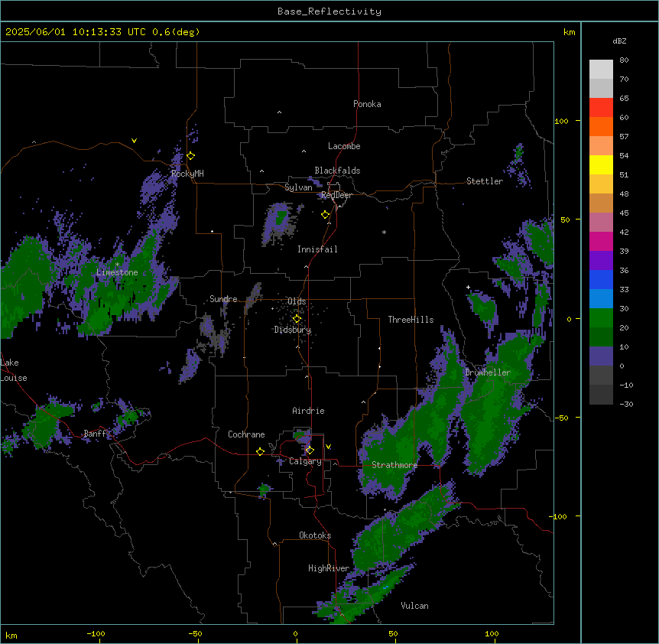Click the Cochrane city label
The image size is (659, 644).
[246, 434]
